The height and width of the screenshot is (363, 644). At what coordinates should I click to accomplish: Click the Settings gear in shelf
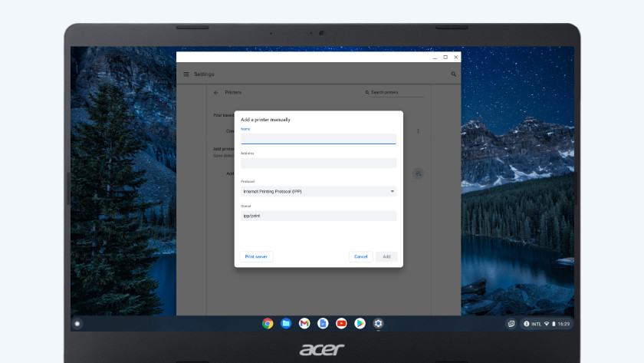(378, 323)
